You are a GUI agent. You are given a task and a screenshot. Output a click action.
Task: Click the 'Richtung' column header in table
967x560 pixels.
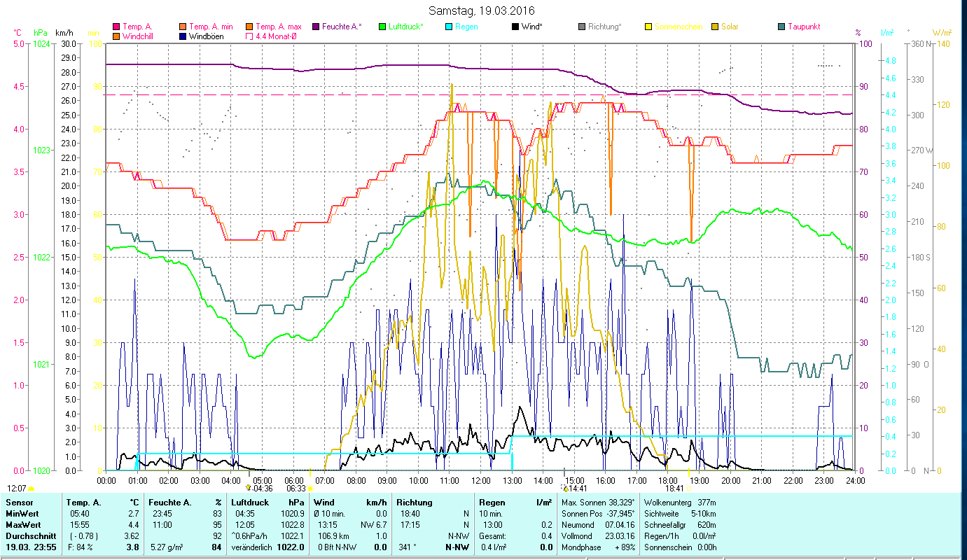pos(415,503)
